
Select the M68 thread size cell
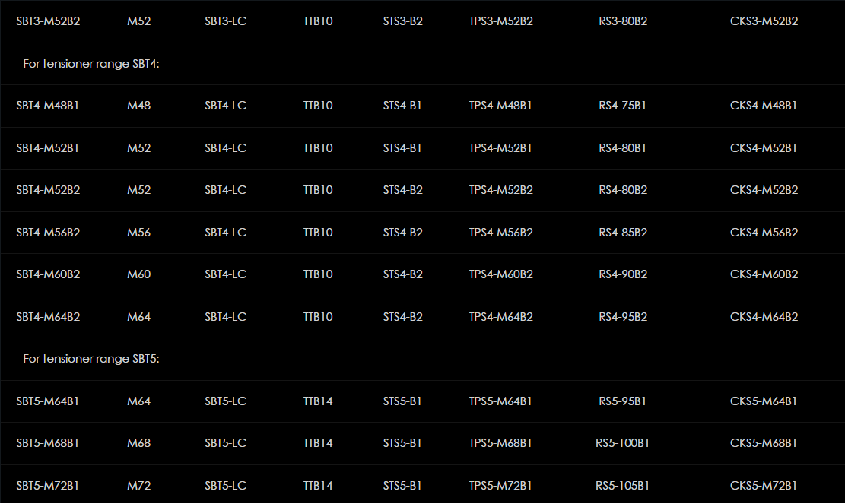[139, 443]
